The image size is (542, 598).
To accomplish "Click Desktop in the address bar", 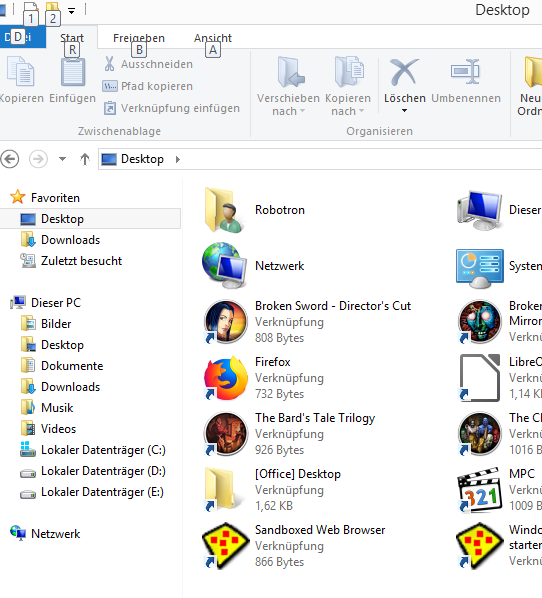I will click(142, 159).
